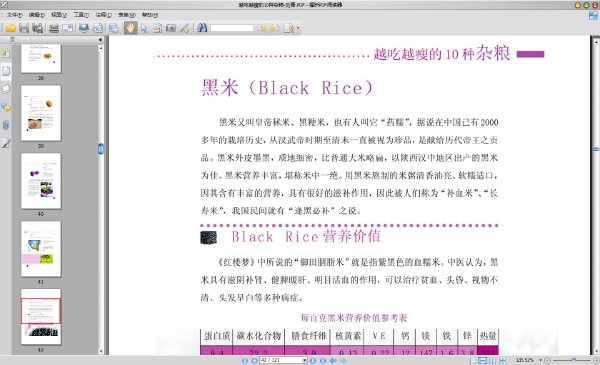600x365 pixels.
Task: Open the zoom percentage dropdown
Action: 541,360
